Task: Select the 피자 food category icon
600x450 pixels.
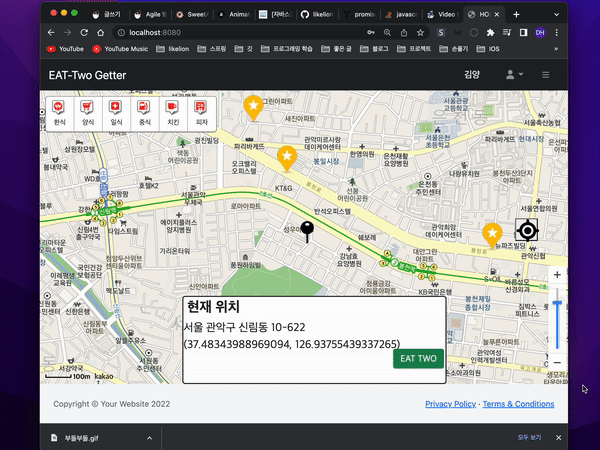Action: [x=201, y=113]
